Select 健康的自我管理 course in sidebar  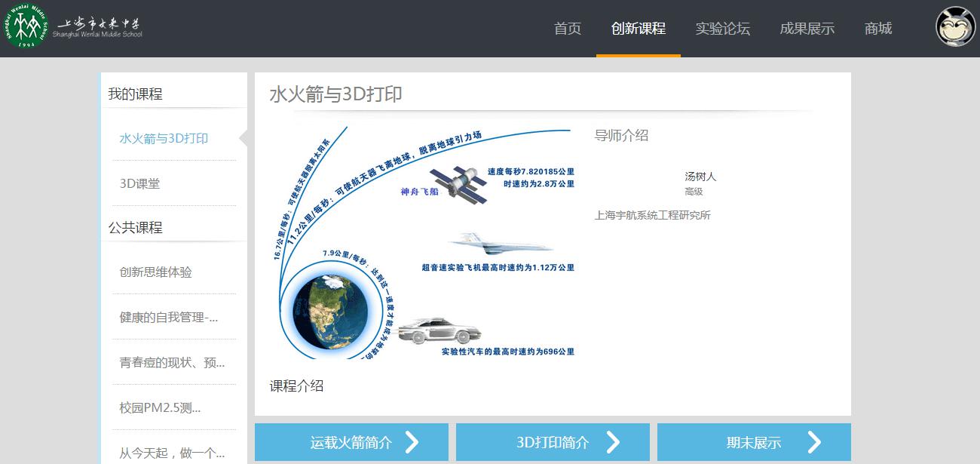(x=168, y=318)
